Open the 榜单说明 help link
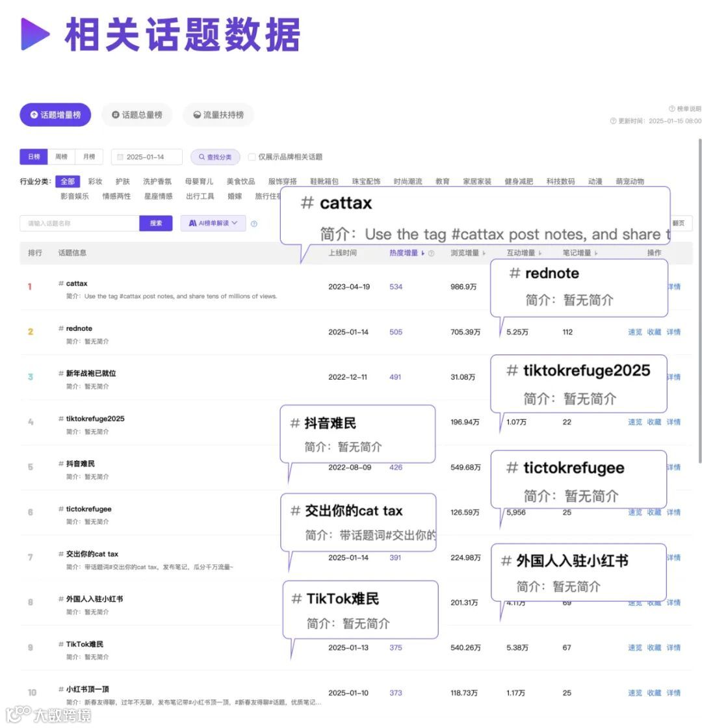The height and width of the screenshot is (728, 702). click(685, 109)
